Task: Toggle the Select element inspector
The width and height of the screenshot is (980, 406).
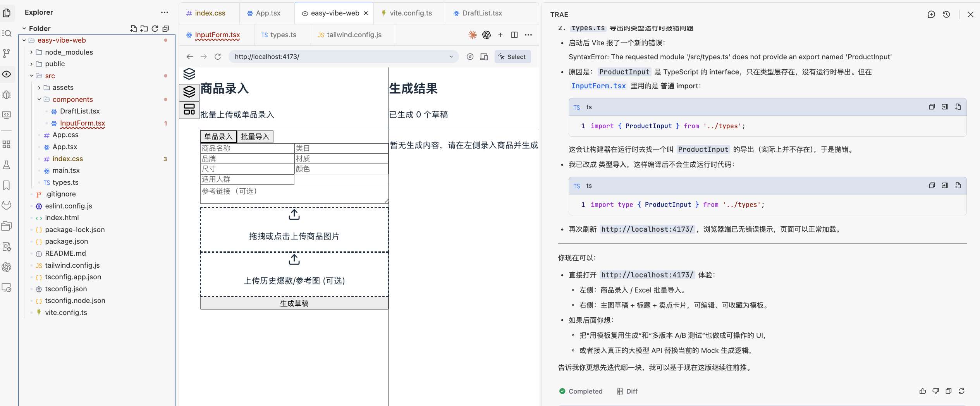Action: pos(512,57)
